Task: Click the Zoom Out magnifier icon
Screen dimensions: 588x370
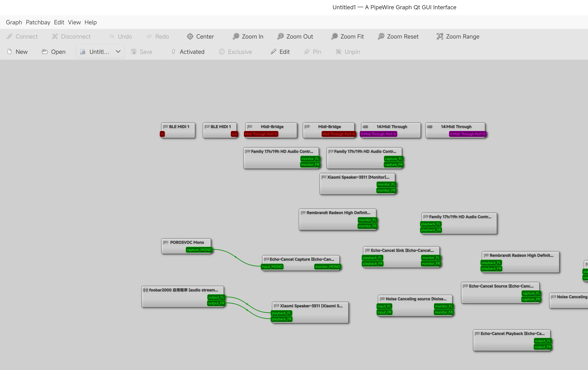Action: [280, 36]
